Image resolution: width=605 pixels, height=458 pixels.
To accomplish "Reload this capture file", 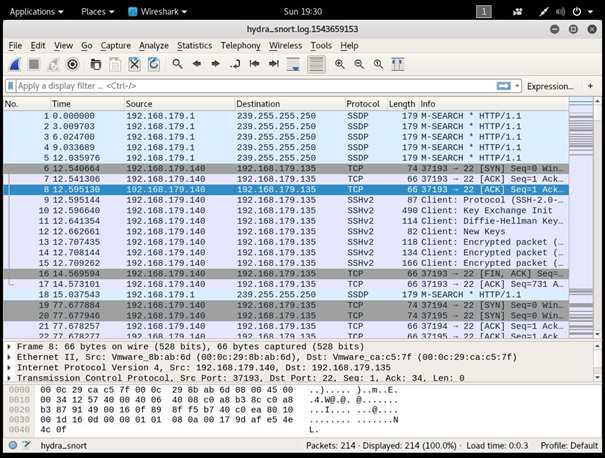I will coord(154,64).
